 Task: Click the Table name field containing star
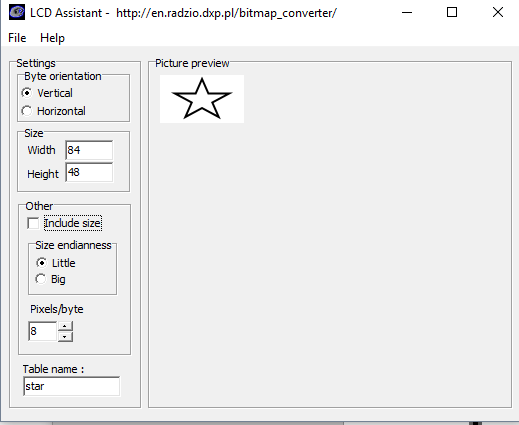72,386
